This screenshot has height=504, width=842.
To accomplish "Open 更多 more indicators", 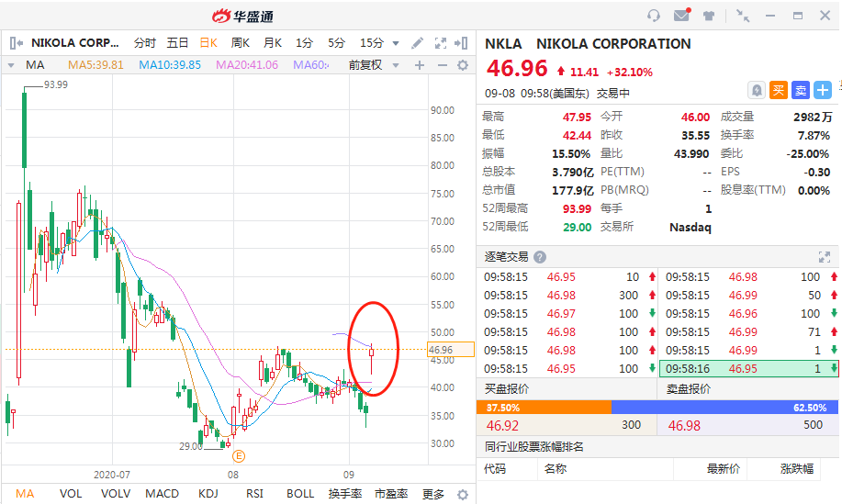I will 432,494.
